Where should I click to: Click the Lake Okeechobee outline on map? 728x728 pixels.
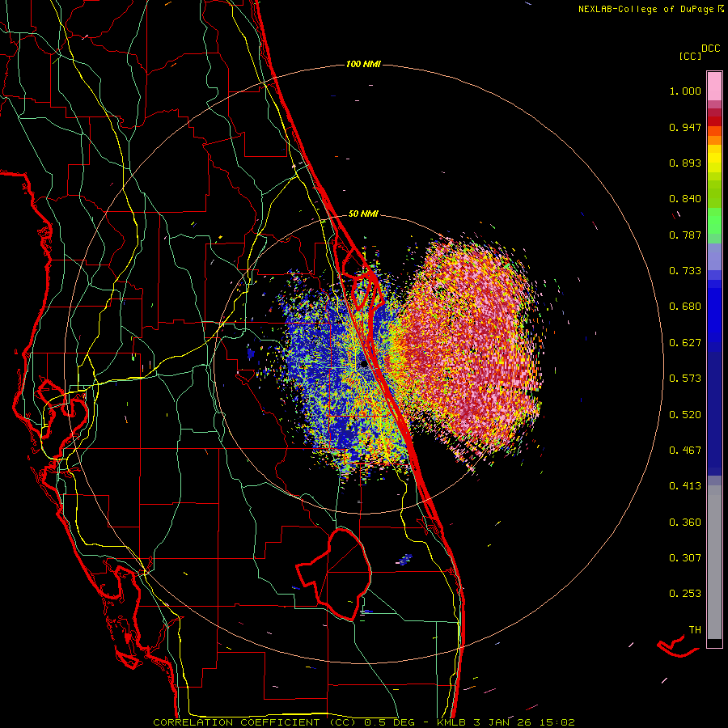334,574
